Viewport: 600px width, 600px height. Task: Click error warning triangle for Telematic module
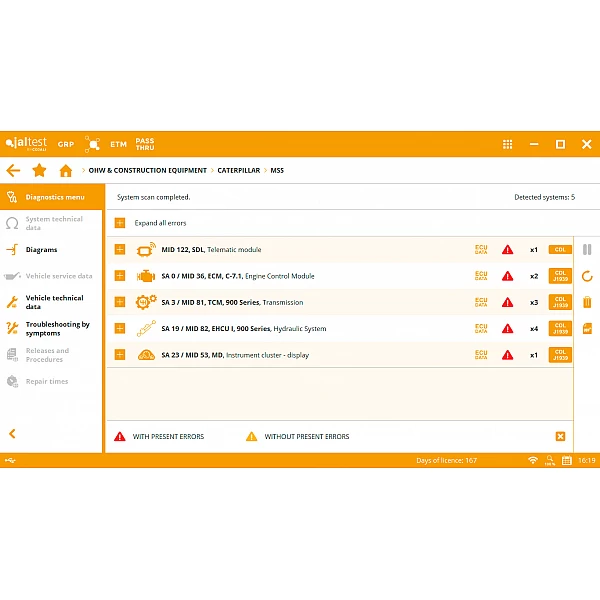507,249
